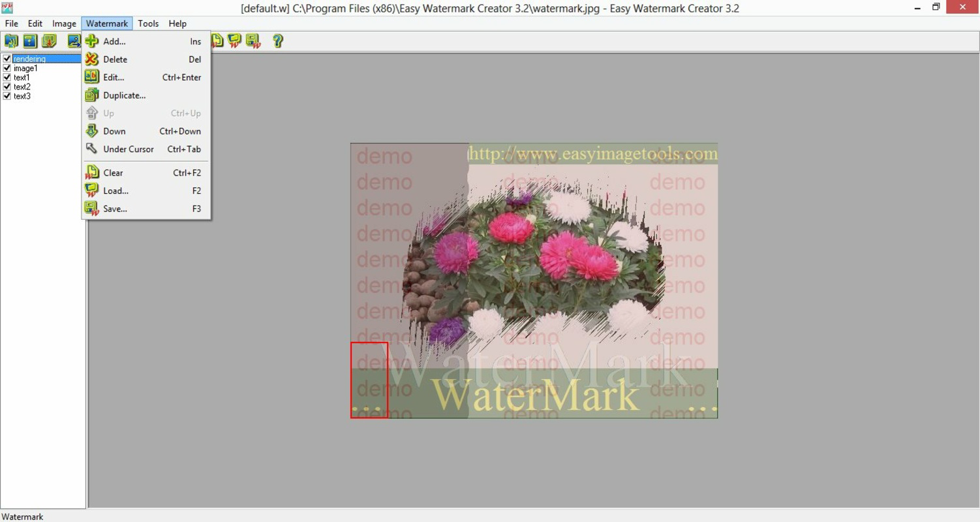
Task: Click the Load watermarks toolbar icon
Action: [235, 41]
